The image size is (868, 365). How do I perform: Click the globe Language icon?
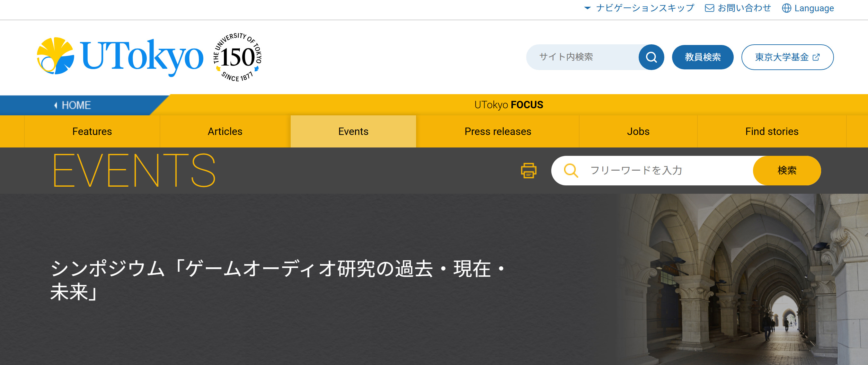(786, 8)
